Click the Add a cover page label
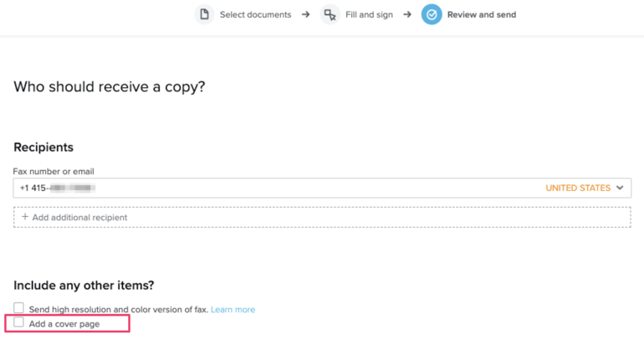This screenshot has width=644, height=340. pyautogui.click(x=64, y=324)
